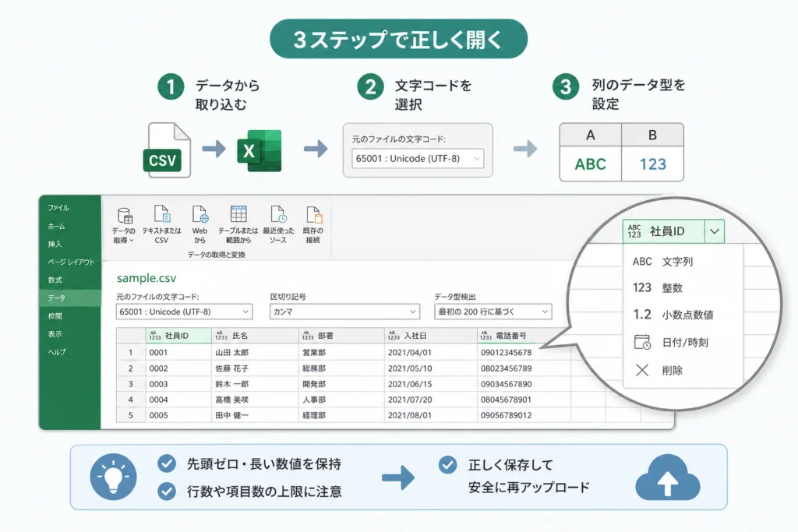798x532 pixels.
Task: Select the highlighted データ tab
Action: [x=69, y=298]
